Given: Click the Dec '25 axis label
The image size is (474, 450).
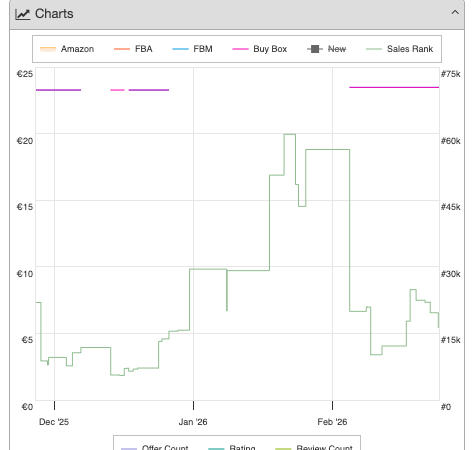Looking at the screenshot, I should (54, 422).
